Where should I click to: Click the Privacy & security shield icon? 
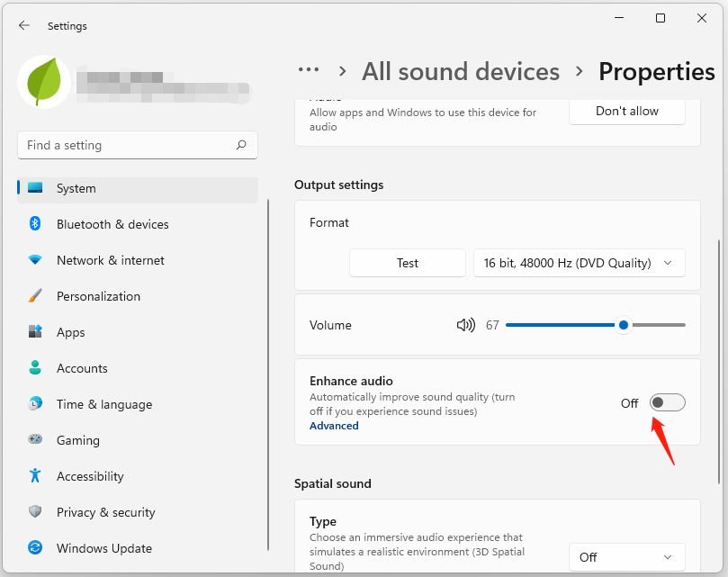[34, 512]
